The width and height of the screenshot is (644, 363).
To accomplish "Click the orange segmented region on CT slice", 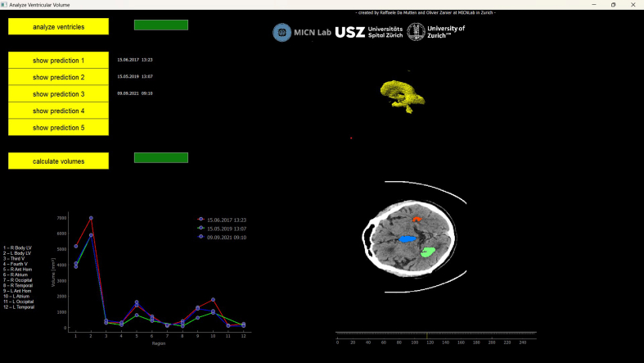I will click(x=417, y=219).
